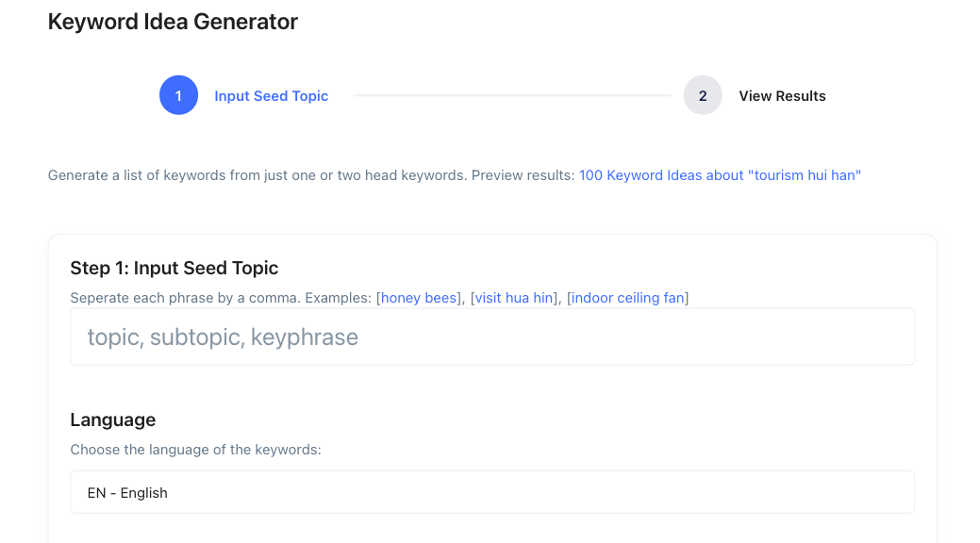Select the Input Seed Topic step label
Screen dimensions: 980x543
point(272,95)
